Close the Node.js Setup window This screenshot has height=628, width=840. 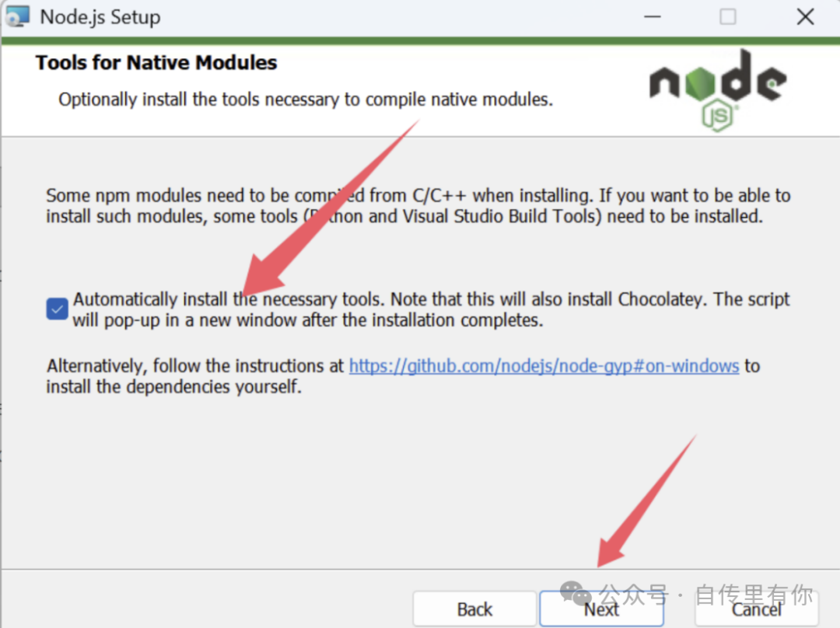pos(805,17)
